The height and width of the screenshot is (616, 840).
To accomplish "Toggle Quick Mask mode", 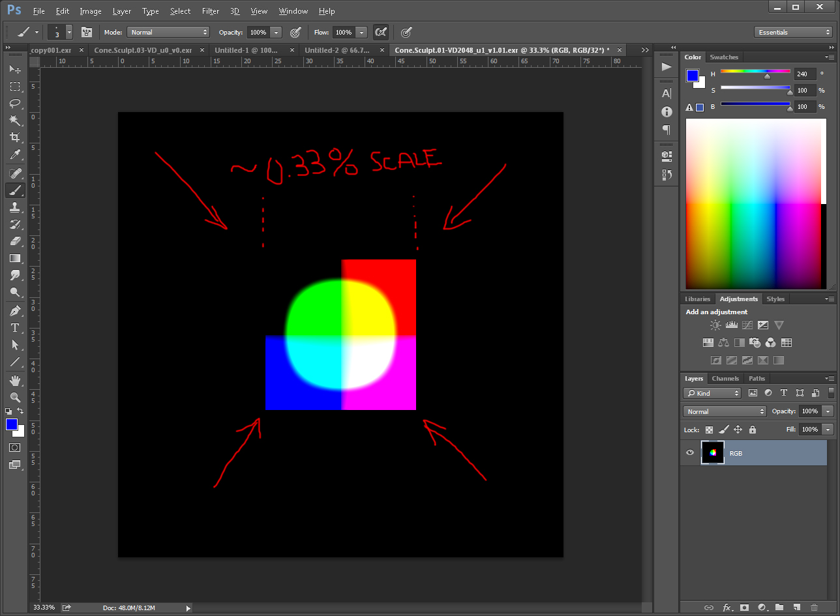I will click(x=15, y=448).
